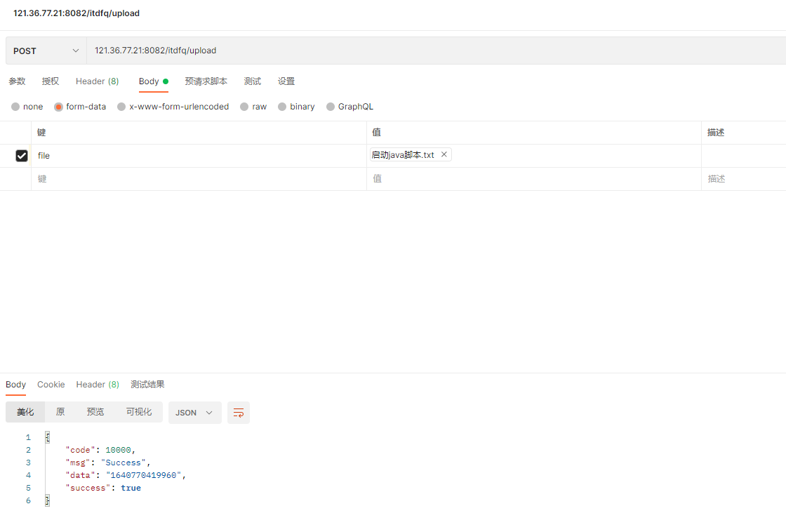This screenshot has height=532, width=786.
Task: Click the request title 121.36.77.21:8082/itdfq/upload
Action: (76, 13)
